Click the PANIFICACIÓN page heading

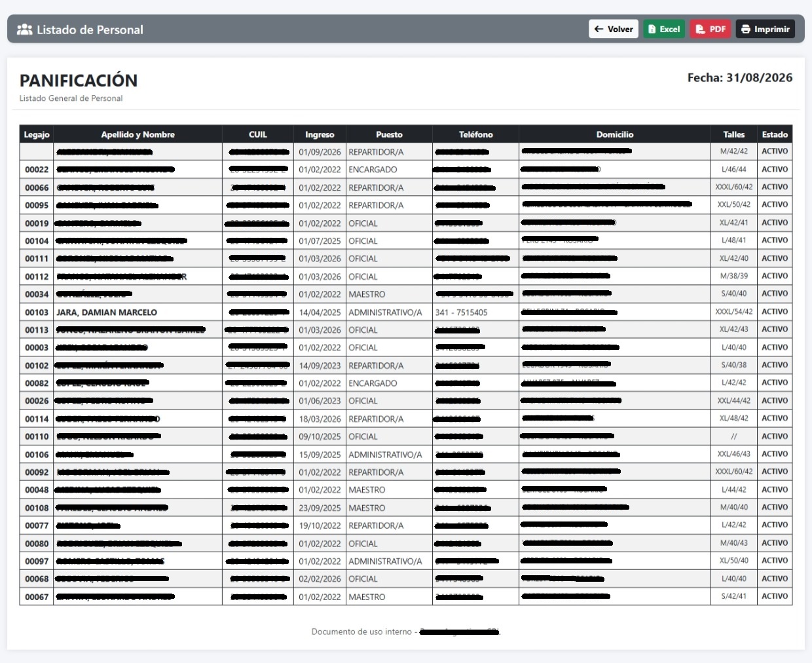[x=79, y=81]
